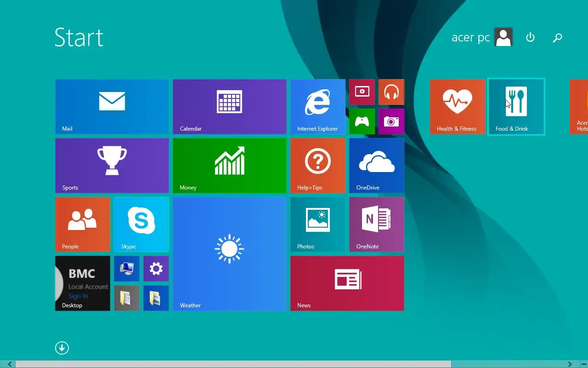Open the Search magnifier button
588x368 pixels.
tap(558, 38)
